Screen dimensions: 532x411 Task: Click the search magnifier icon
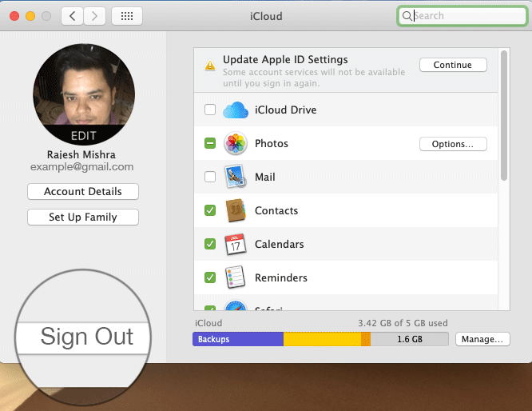(x=407, y=16)
